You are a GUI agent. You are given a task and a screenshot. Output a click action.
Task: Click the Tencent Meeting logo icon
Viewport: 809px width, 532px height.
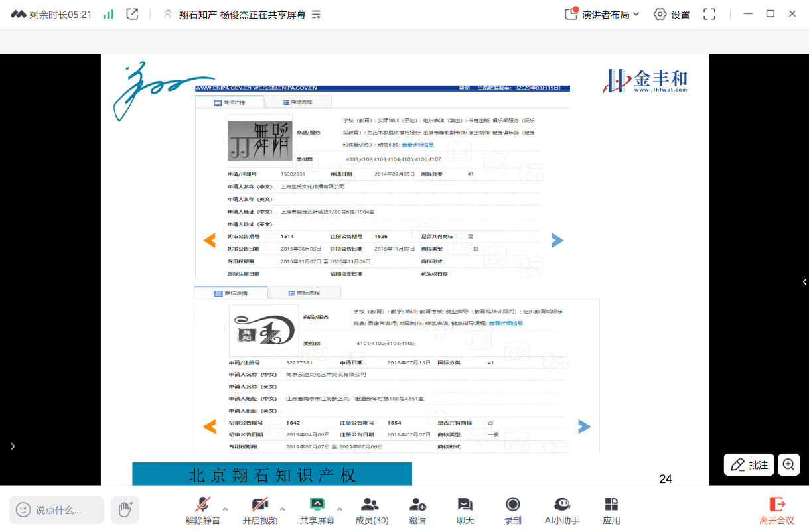coord(19,14)
